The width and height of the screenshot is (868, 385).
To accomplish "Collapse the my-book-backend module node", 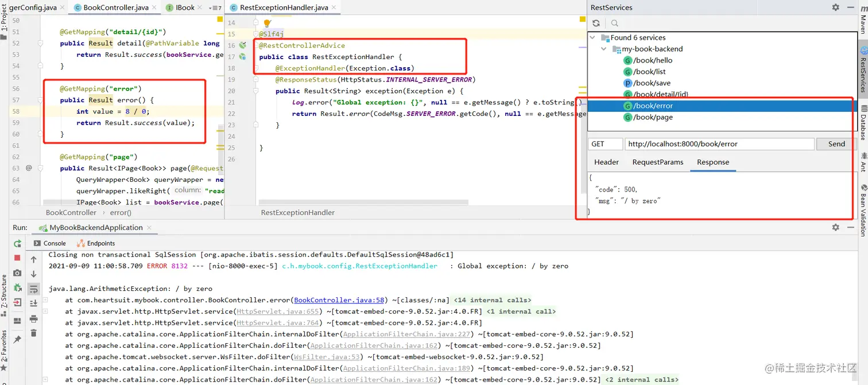I will point(604,49).
